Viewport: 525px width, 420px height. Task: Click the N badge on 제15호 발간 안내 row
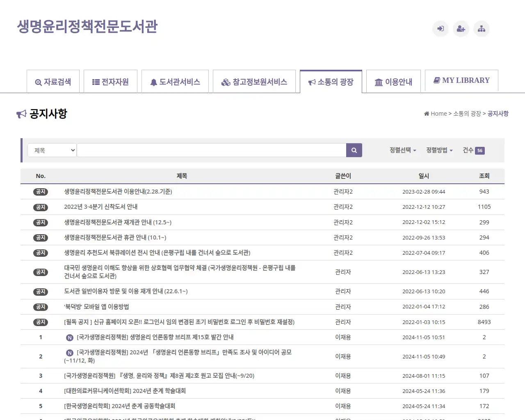pyautogui.click(x=70, y=338)
